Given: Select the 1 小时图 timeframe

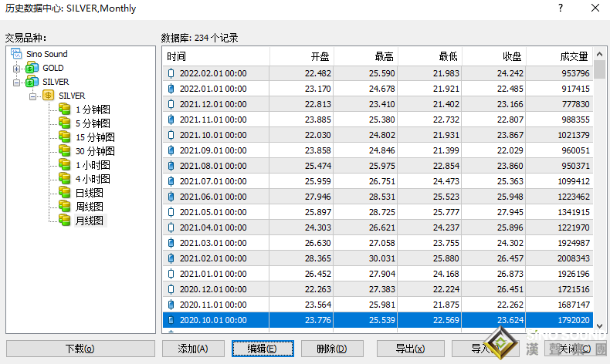Looking at the screenshot, I should click(x=93, y=165).
